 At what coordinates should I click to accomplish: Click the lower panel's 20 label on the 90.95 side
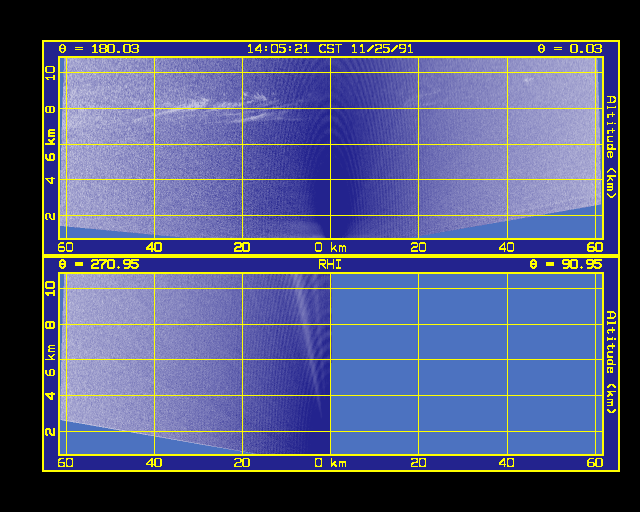(x=418, y=463)
